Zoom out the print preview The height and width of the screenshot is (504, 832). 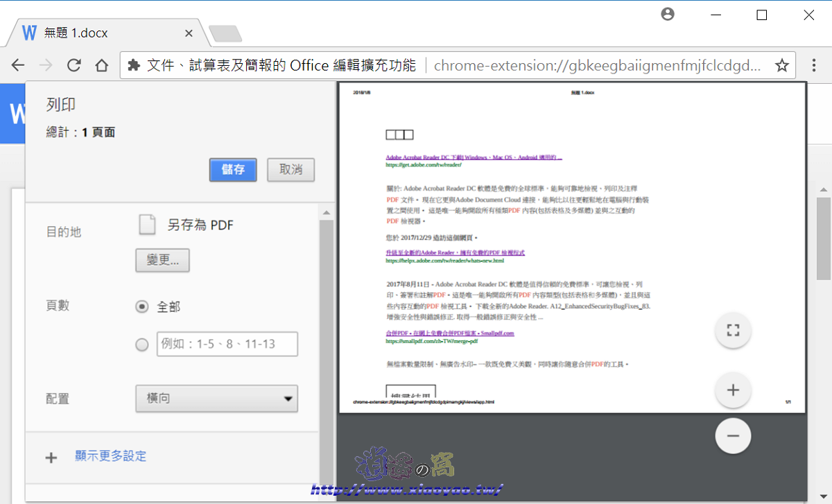[733, 436]
